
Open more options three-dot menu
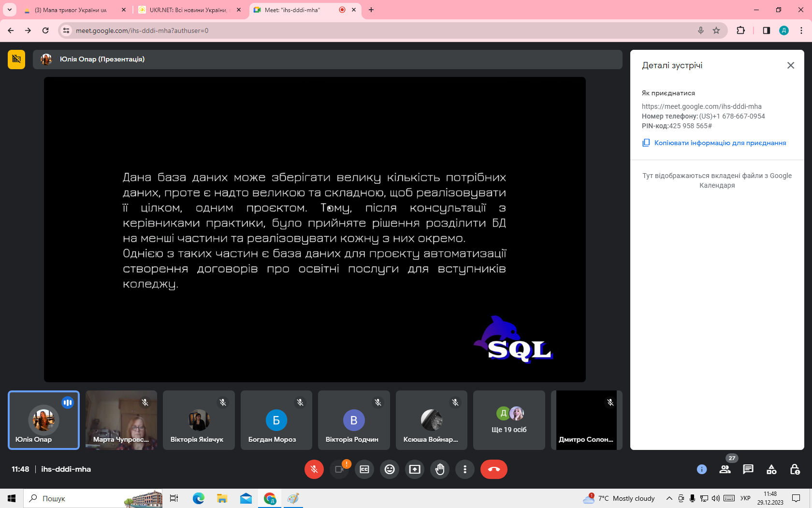pos(464,469)
